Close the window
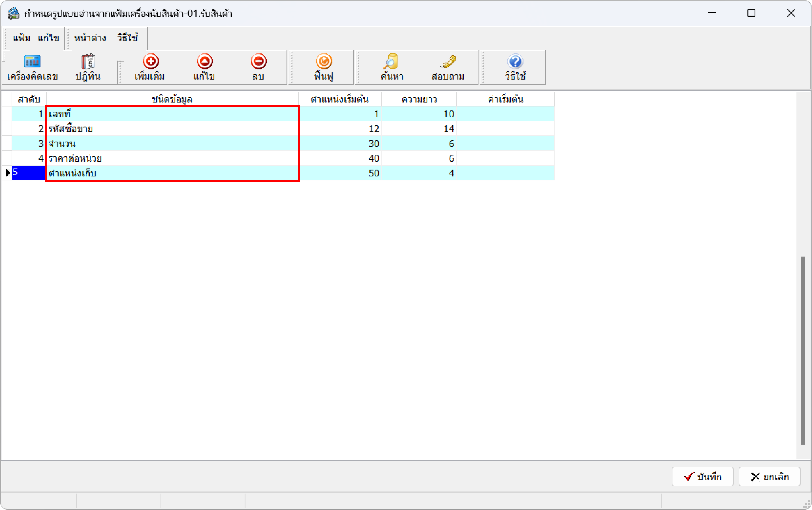This screenshot has height=510, width=812. (x=791, y=13)
